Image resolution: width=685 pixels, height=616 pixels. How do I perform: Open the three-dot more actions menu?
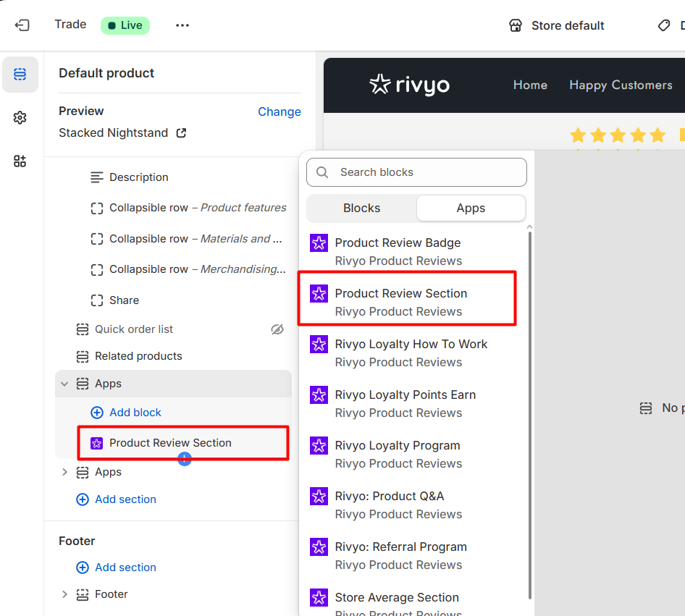point(182,25)
